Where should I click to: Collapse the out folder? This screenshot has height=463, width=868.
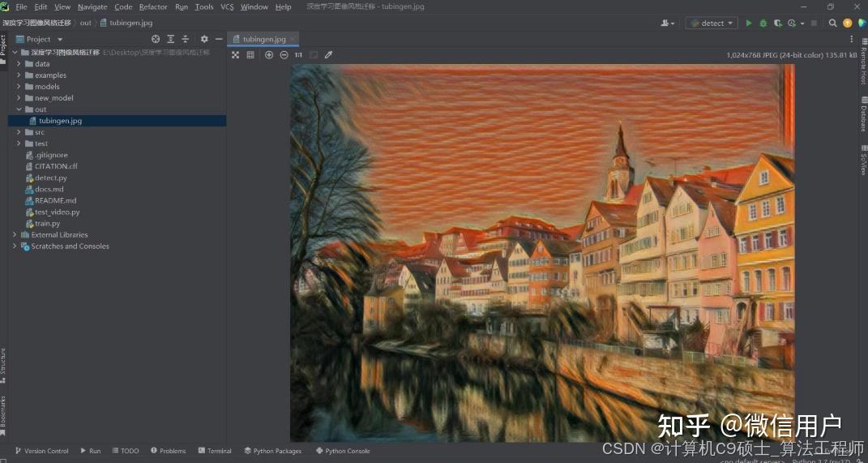[19, 109]
